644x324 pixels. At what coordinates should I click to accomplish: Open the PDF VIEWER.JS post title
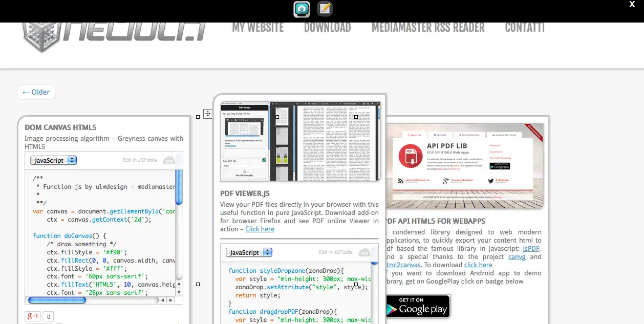click(x=245, y=193)
